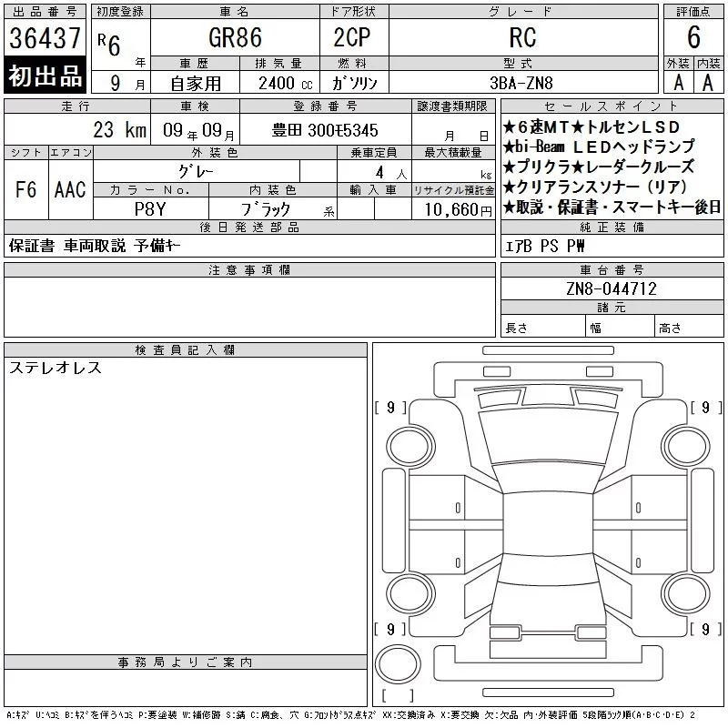Click the lot number 36437
Viewport: 728px width, 728px height.
click(45, 38)
